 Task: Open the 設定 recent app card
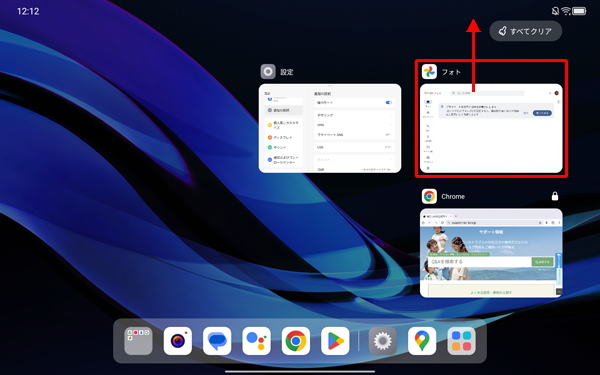pos(330,128)
